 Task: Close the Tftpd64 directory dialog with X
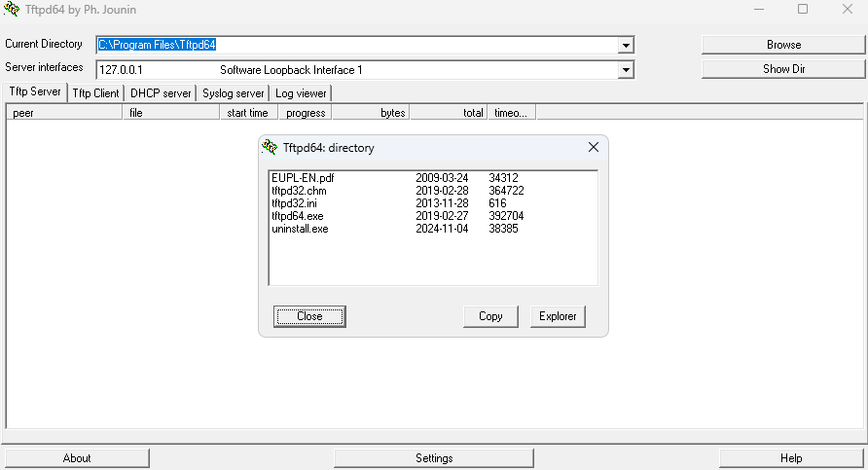594,147
